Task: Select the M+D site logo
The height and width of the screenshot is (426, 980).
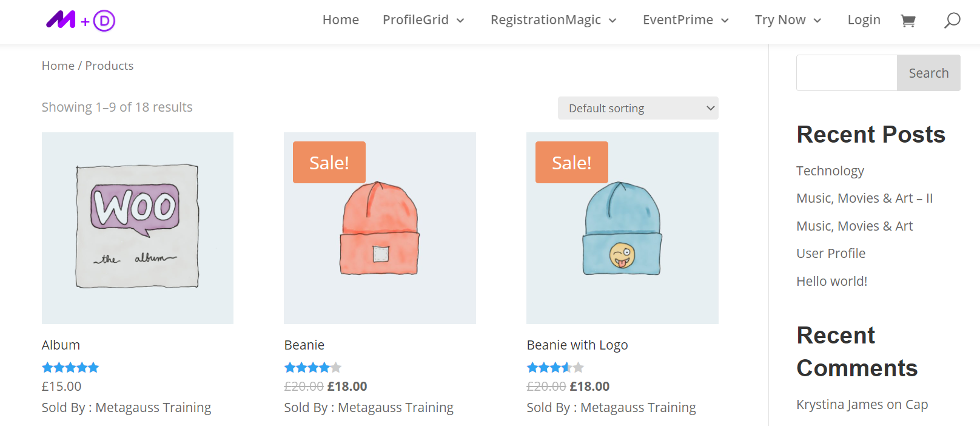Action: [x=80, y=20]
